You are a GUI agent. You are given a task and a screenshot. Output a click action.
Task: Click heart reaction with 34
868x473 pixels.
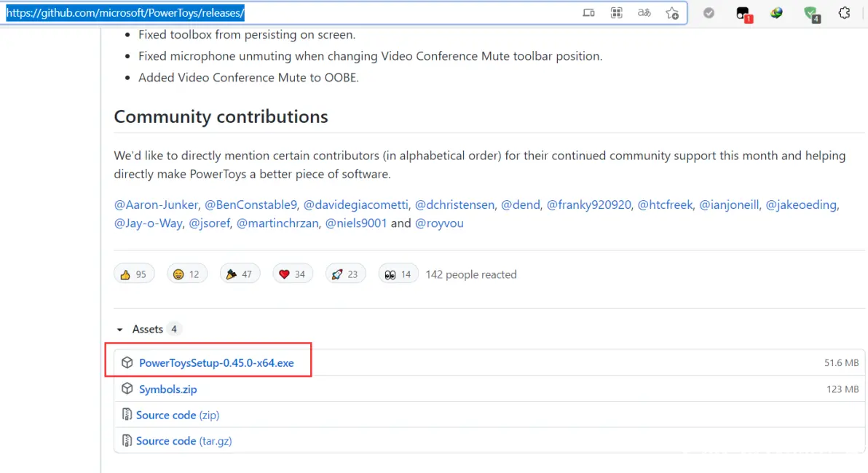(293, 274)
